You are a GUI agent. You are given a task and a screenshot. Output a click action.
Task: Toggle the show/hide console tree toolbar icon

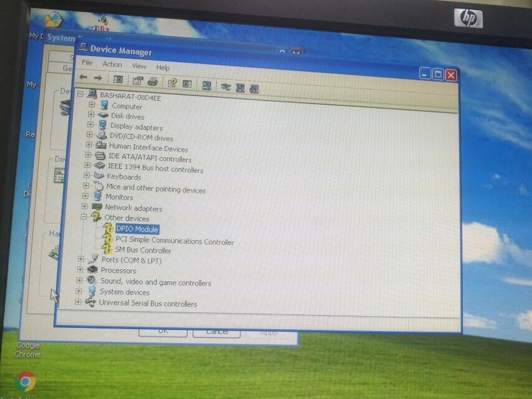tap(118, 79)
